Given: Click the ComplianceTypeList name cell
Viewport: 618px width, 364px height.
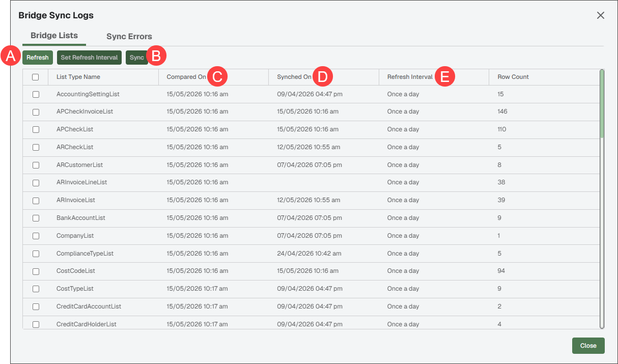Looking at the screenshot, I should pos(85,254).
